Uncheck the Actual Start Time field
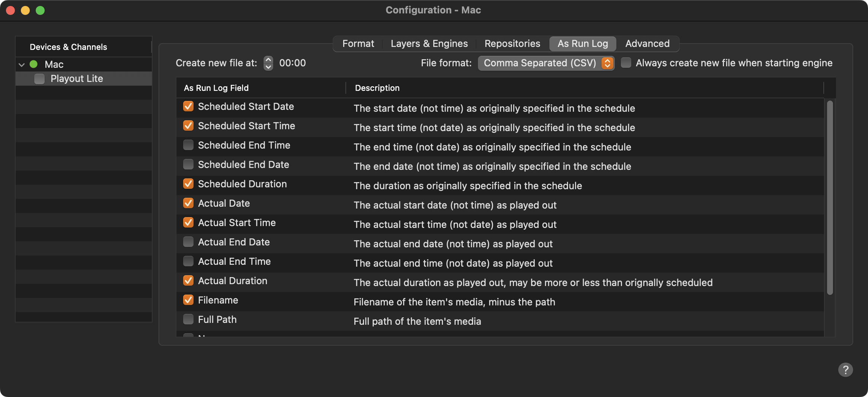The width and height of the screenshot is (868, 397). point(188,222)
